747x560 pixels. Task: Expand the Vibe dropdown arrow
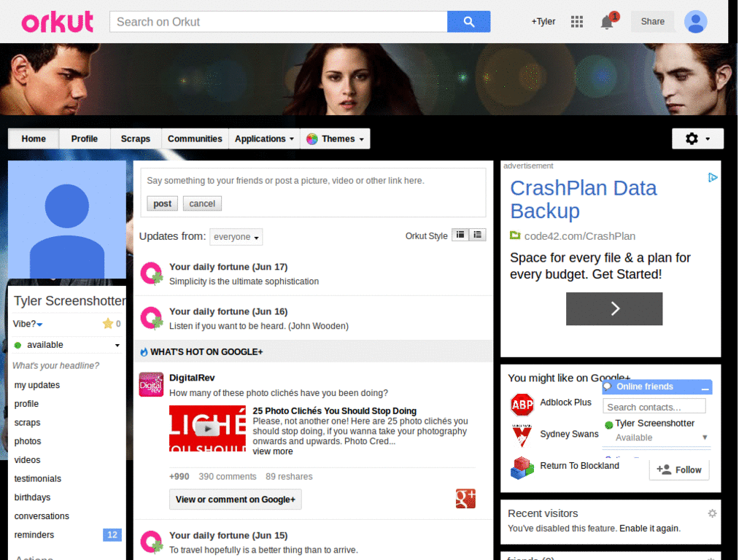[x=39, y=324]
